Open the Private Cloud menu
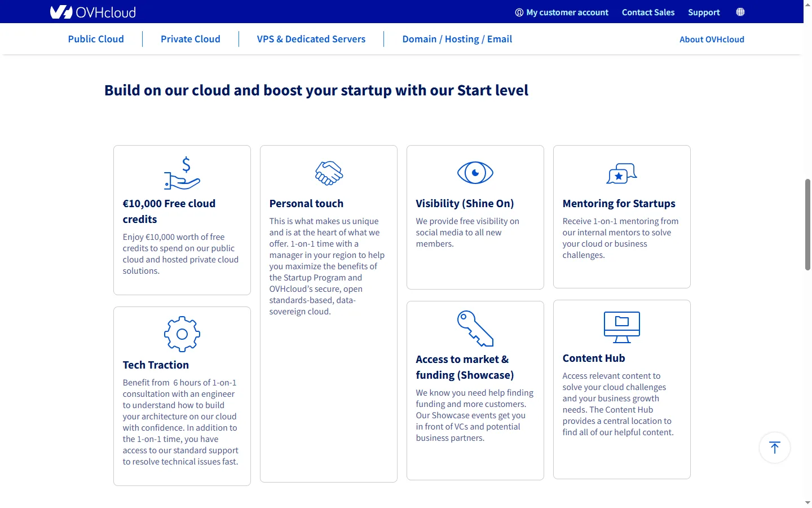Screen dimensions: 812x508 pos(191,39)
